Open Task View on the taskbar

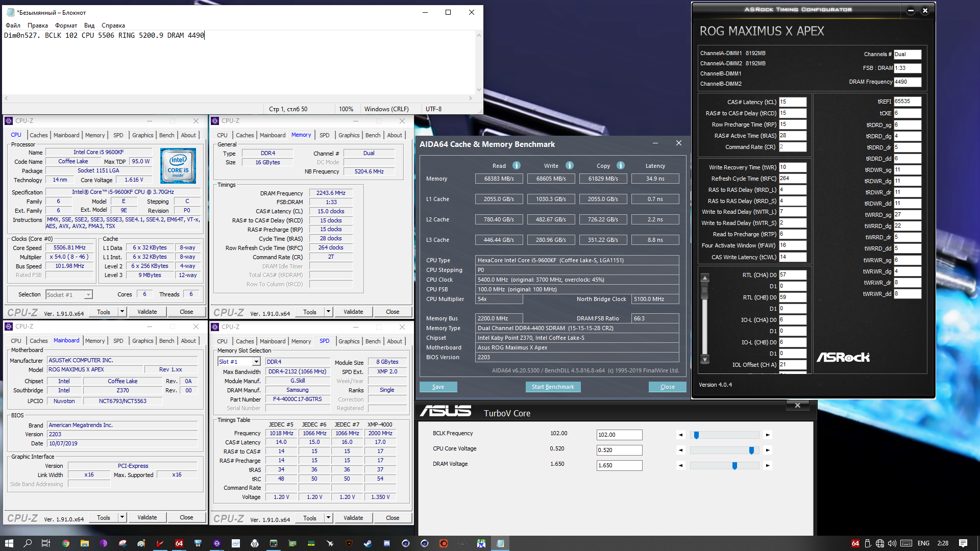tap(46, 543)
